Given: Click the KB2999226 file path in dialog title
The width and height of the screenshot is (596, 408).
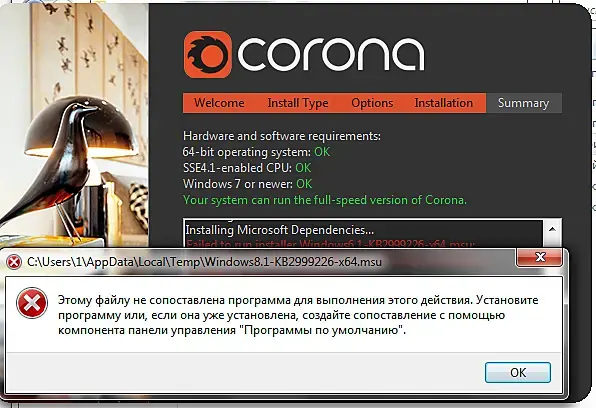Looking at the screenshot, I should pos(204,262).
